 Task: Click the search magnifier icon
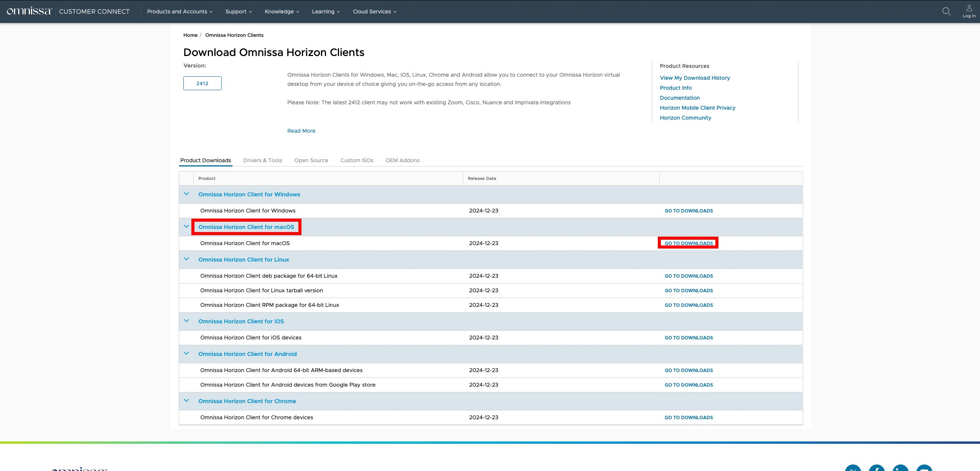click(x=946, y=12)
